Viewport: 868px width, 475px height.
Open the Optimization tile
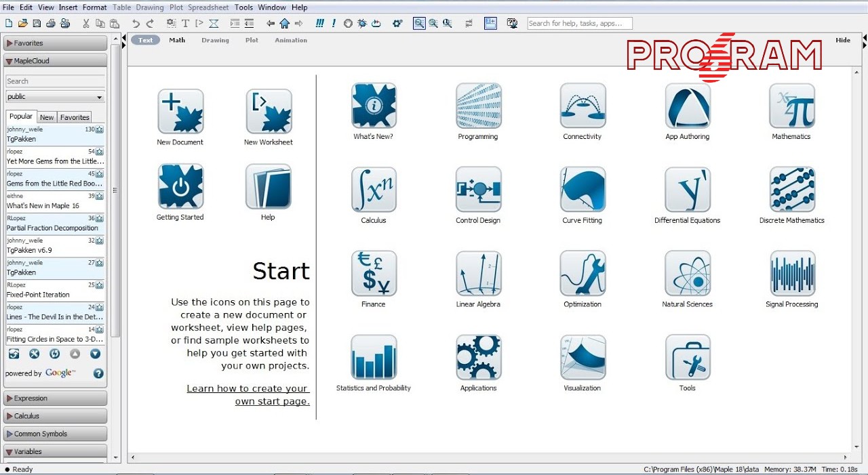[x=583, y=274]
